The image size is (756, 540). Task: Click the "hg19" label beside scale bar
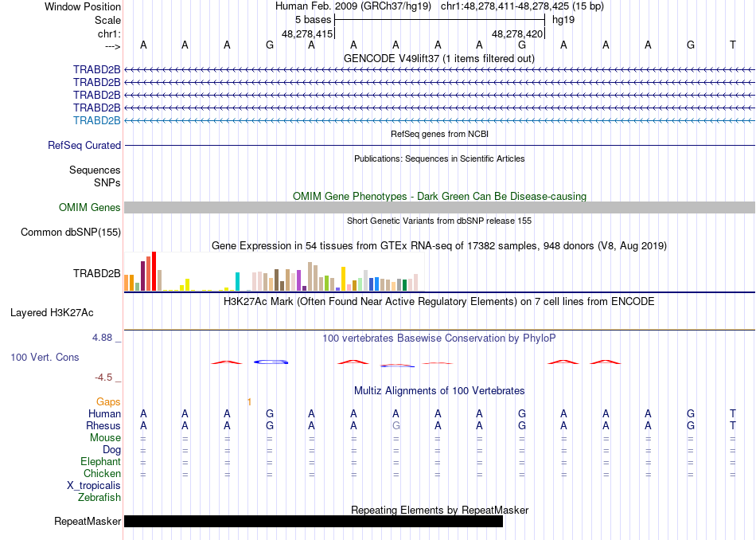tap(563, 20)
